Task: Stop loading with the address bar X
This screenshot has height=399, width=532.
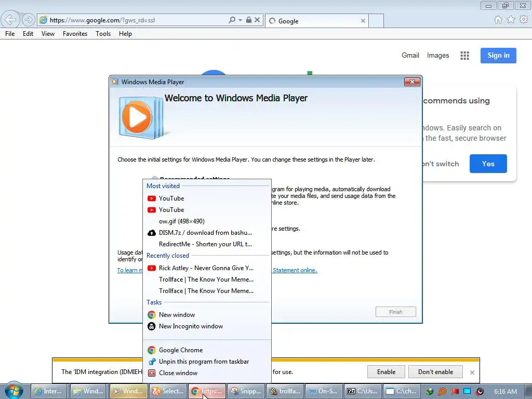Action: coord(257,20)
